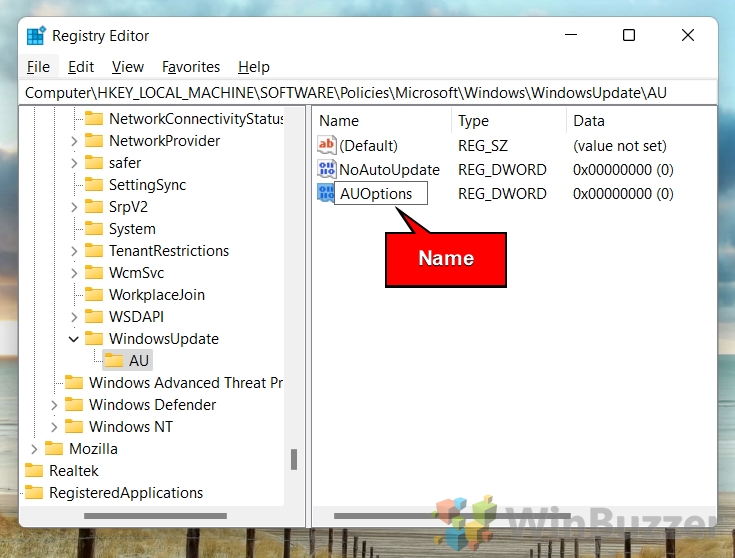Expand the safer key
Screen dimensions: 735x558
[74, 163]
